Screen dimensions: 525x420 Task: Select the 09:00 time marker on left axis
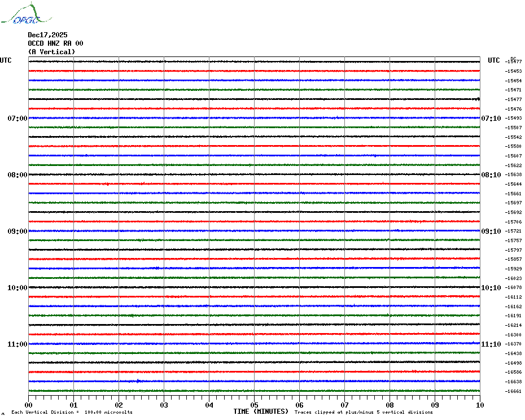click(x=17, y=231)
